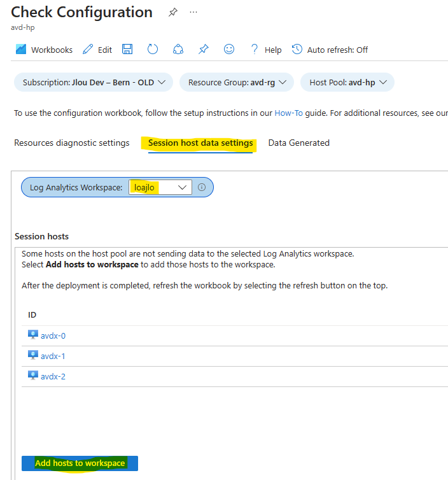
Task: Toggle Auto refresh setting
Action: [330, 50]
